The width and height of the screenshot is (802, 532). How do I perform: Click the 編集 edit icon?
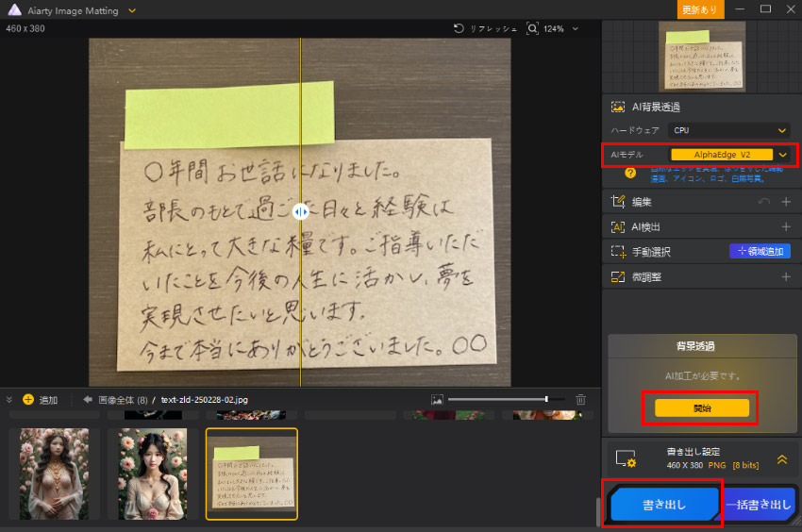click(618, 202)
